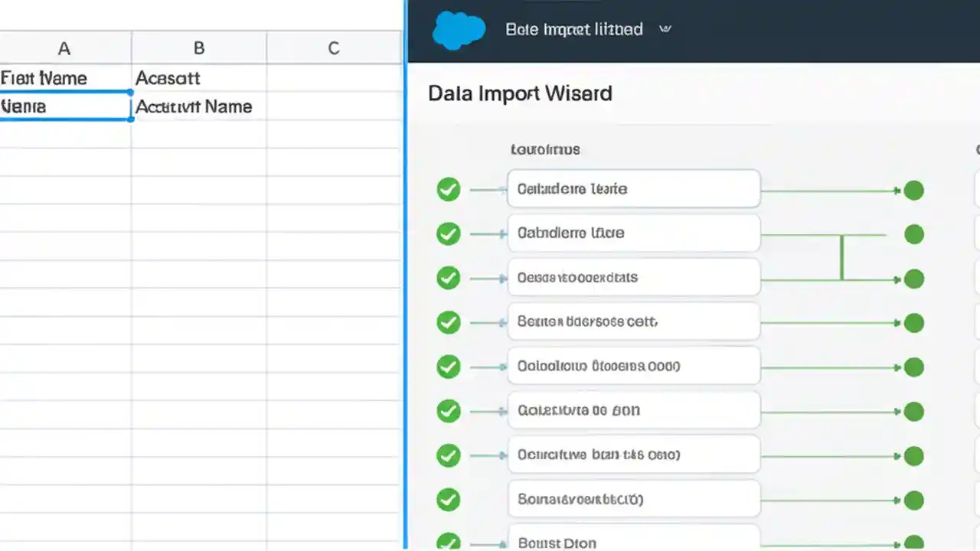Select the green check beside the first mapping field
Image resolution: width=980 pixels, height=551 pixels.
[x=449, y=189]
